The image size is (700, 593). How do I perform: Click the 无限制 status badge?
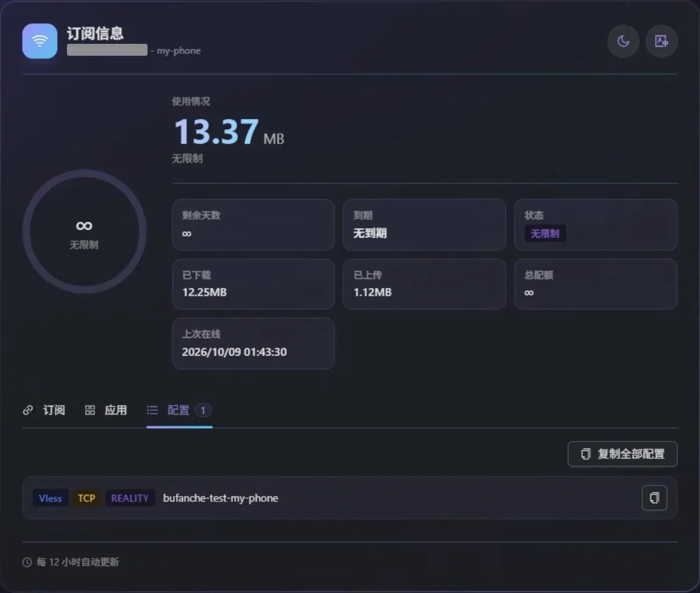[545, 234]
